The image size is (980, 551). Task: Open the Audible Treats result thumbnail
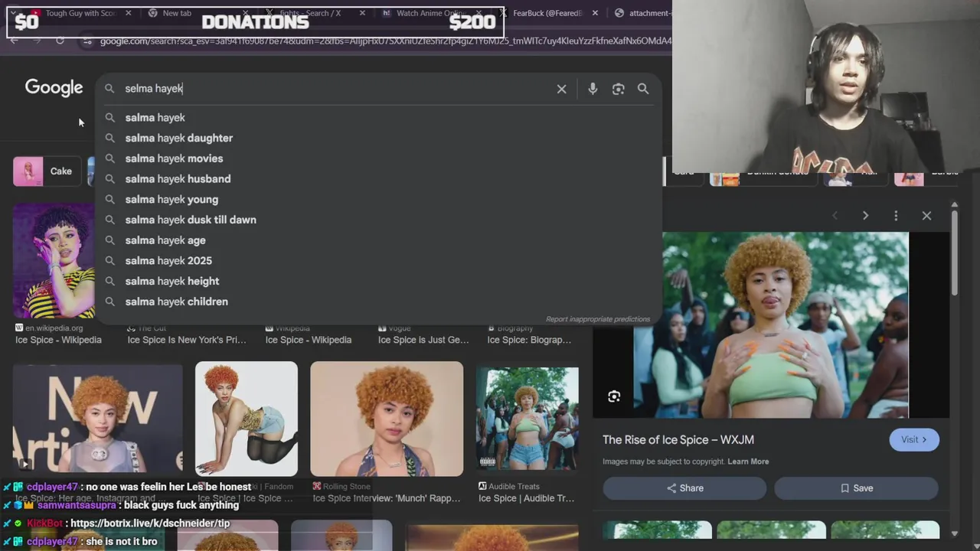click(x=528, y=419)
